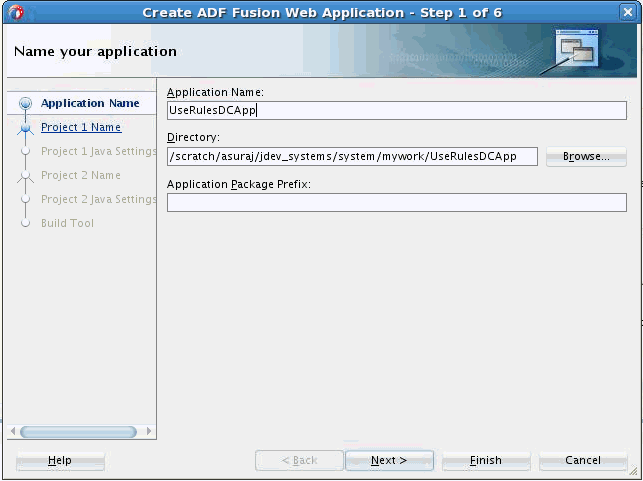This screenshot has width=643, height=481.
Task: Click the Project 1 Java Settings step
Action: 98,151
